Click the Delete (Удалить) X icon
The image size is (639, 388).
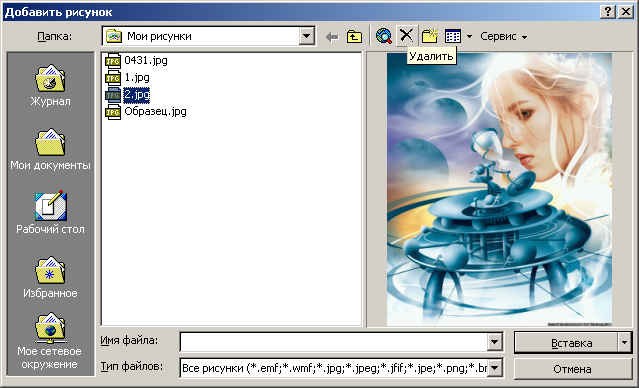coord(406,36)
